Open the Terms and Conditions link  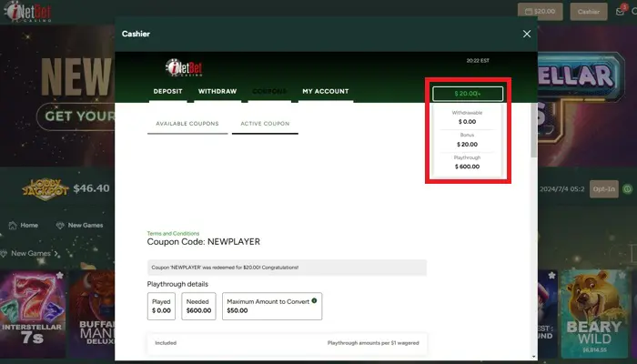[173, 234]
